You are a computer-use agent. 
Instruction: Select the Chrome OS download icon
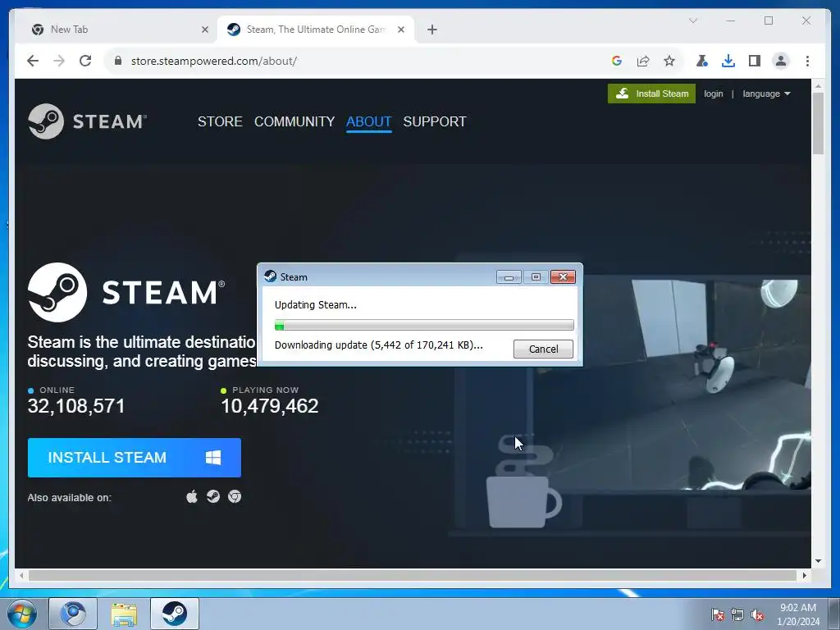[235, 496]
